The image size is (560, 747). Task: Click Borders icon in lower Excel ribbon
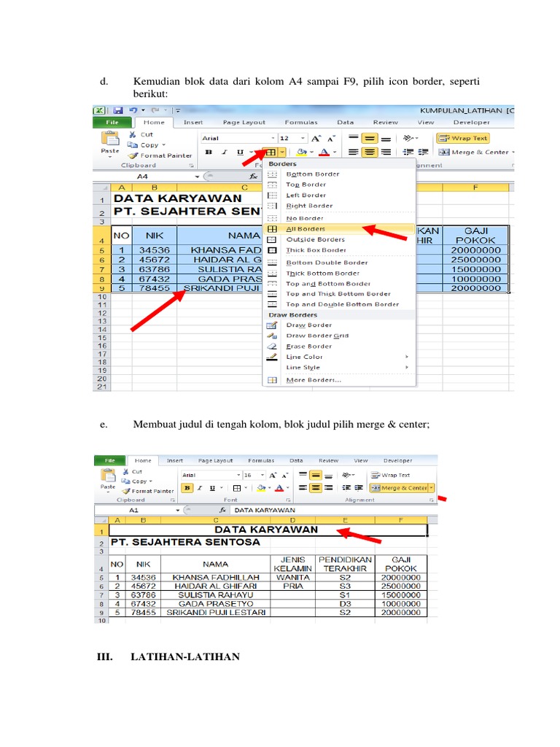click(237, 488)
